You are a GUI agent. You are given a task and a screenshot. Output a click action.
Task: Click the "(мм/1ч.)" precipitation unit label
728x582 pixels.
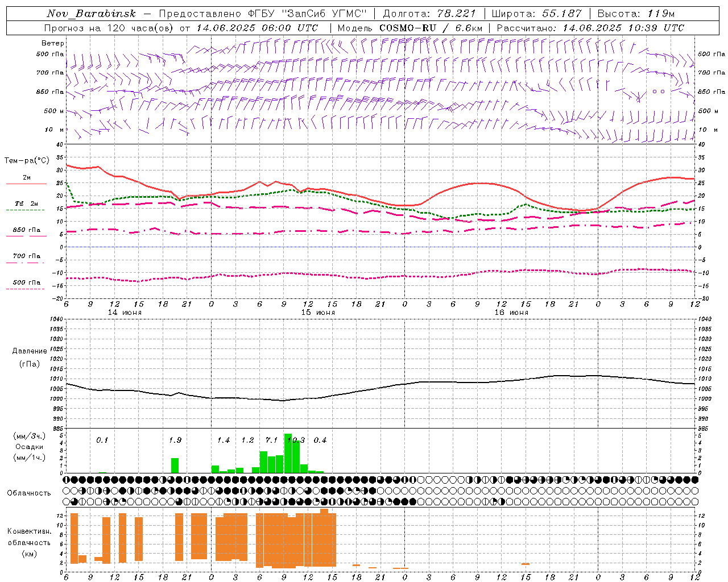(30, 458)
